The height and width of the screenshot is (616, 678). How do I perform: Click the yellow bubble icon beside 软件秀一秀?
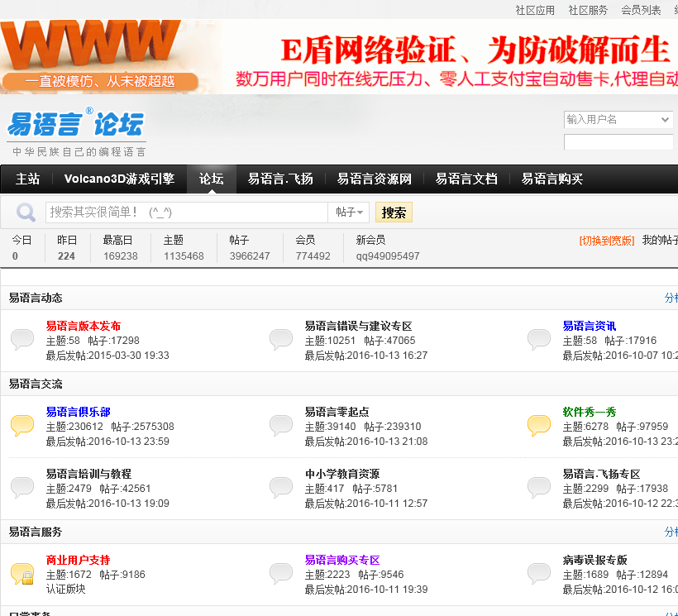click(539, 425)
